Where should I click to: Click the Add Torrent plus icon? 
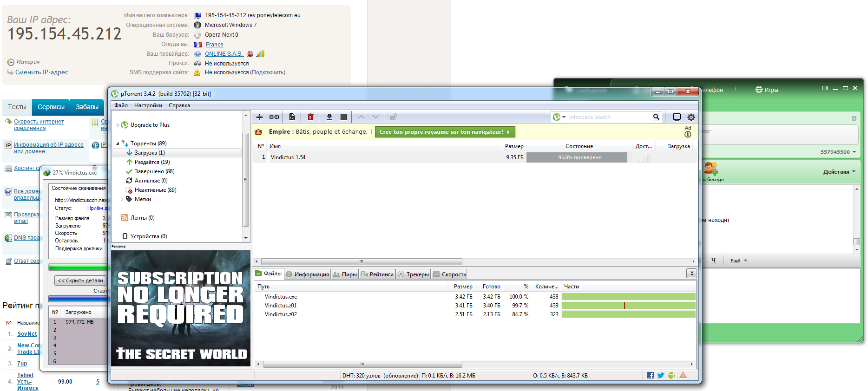[x=260, y=117]
